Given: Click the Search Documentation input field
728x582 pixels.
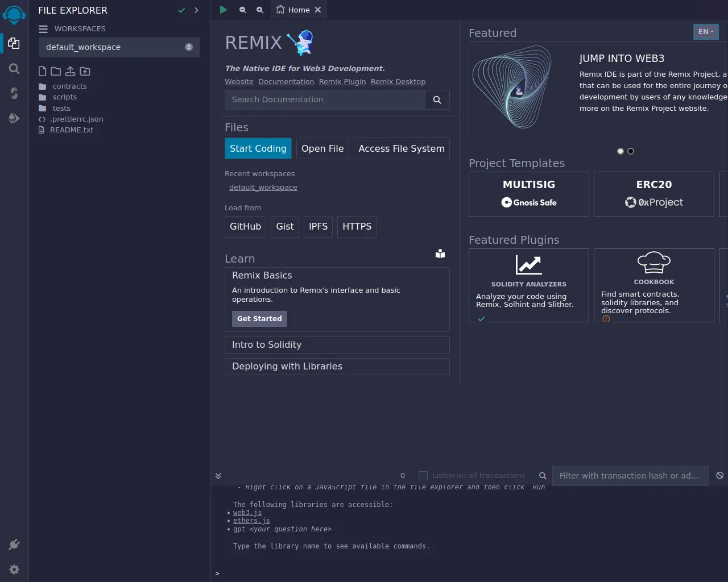Looking at the screenshot, I should point(325,99).
